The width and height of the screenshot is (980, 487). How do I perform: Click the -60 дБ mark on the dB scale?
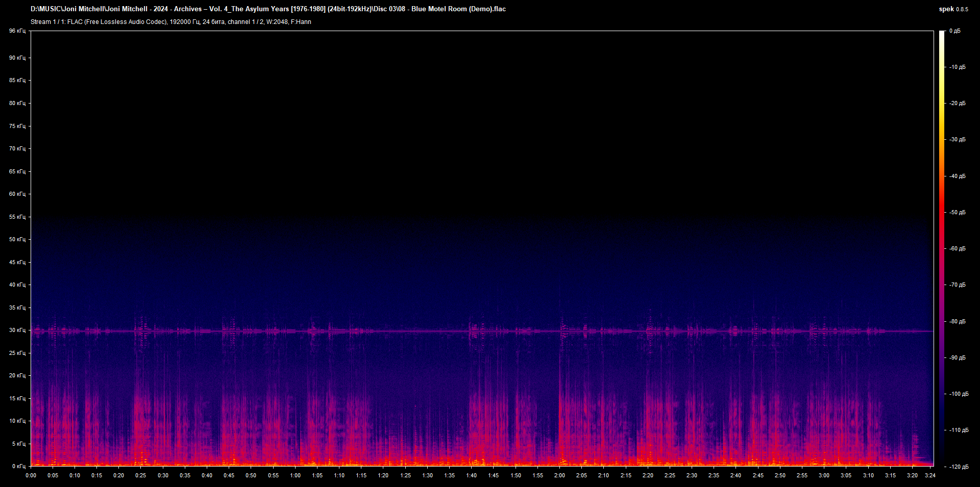[957, 248]
